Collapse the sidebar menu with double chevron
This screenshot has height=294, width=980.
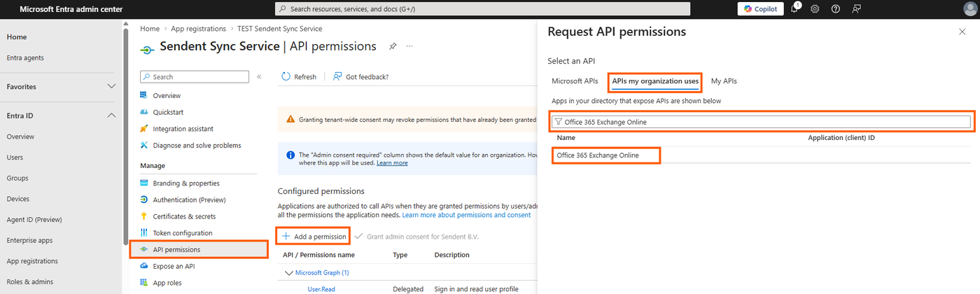[x=259, y=77]
